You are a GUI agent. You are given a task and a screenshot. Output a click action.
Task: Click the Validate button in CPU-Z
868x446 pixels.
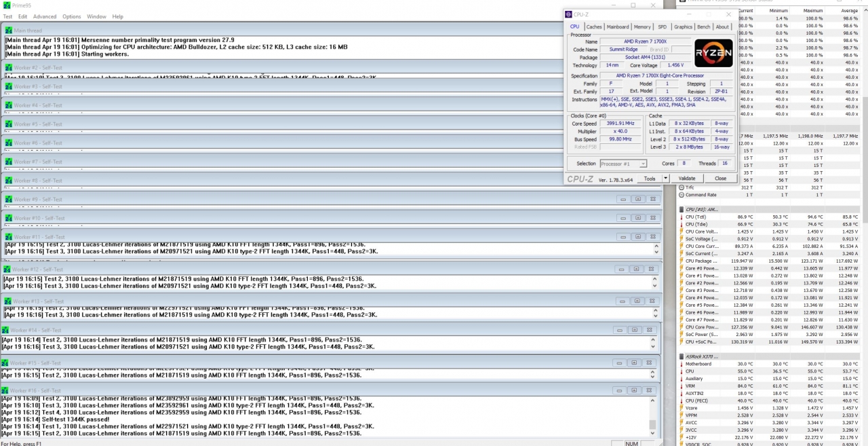pyautogui.click(x=687, y=179)
